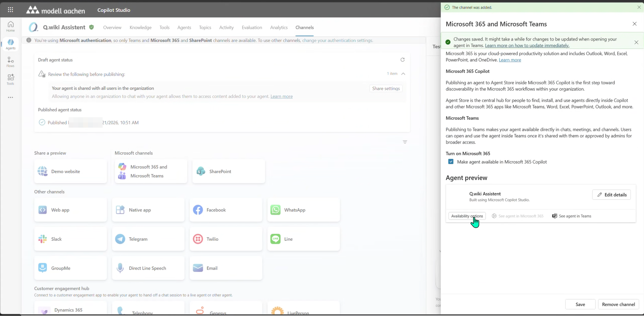Select the Facebook channel
The height and width of the screenshot is (316, 644).
[226, 210]
